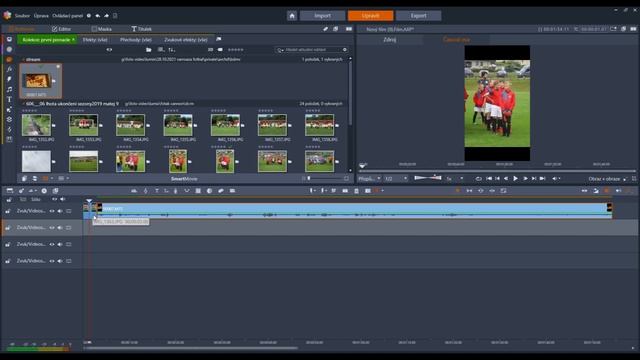640x360 pixels.
Task: Select the IMG_1352.JPG thumbnail
Action: tap(36, 125)
